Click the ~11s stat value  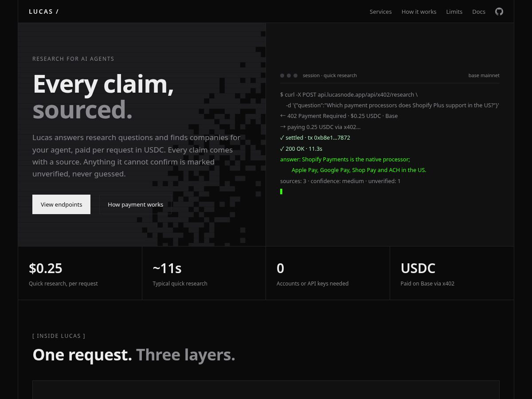pos(167,268)
